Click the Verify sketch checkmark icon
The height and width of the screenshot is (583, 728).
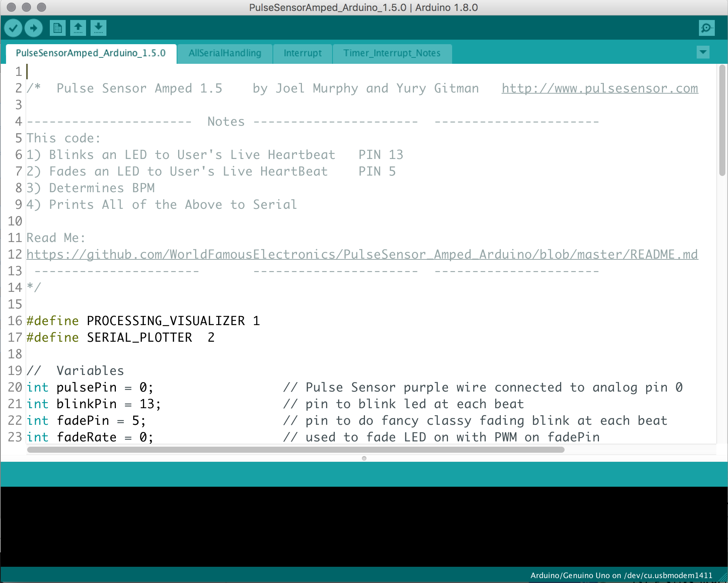tap(13, 28)
